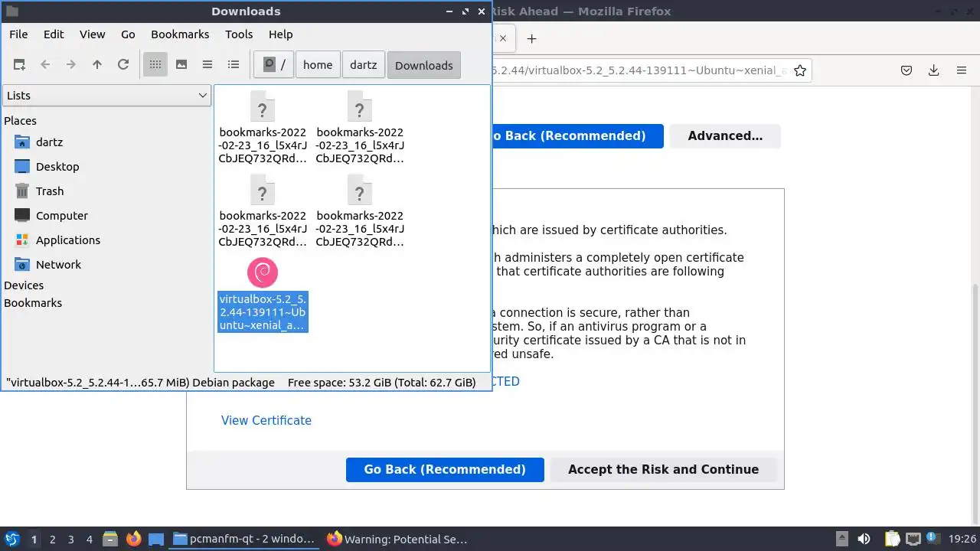Screen dimensions: 980x551
Task: Click the 'Places' section heading
Action: (20, 121)
